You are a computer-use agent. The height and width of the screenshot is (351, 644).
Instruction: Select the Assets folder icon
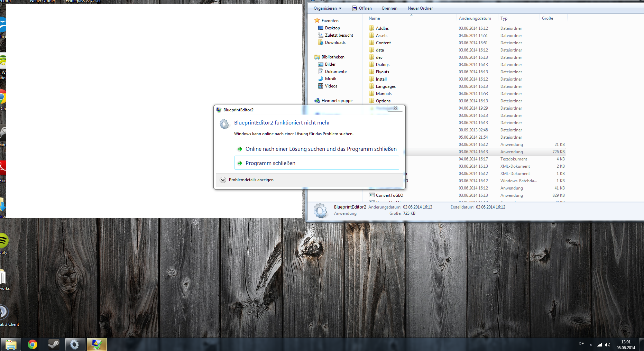(371, 35)
